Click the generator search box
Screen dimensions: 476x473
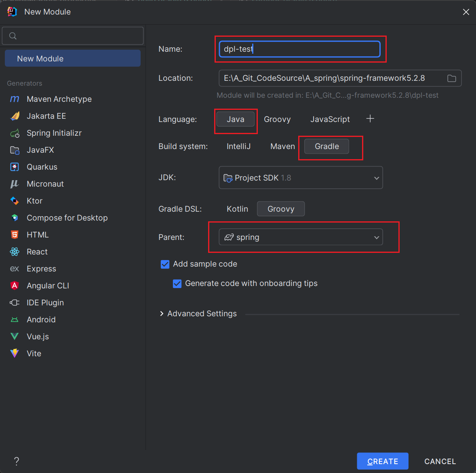coord(73,36)
